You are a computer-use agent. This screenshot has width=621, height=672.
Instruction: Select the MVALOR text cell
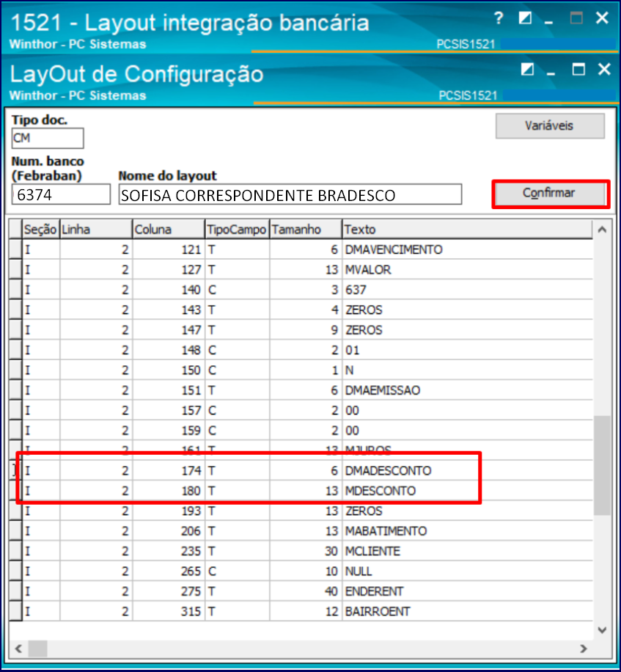[468, 269]
